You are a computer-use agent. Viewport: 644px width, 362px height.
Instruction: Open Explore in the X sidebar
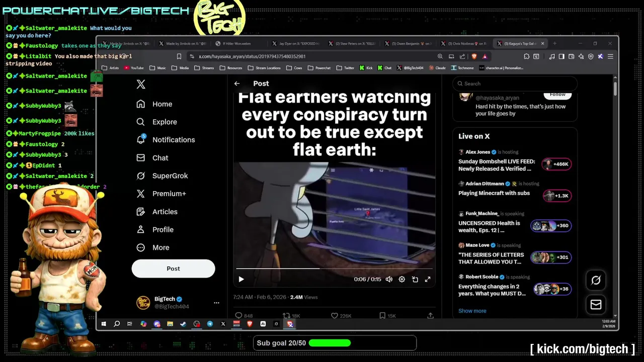(156, 122)
